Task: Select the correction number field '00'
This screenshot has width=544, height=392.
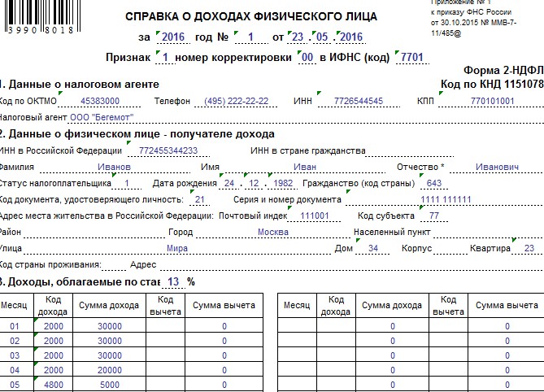Action: (x=307, y=58)
